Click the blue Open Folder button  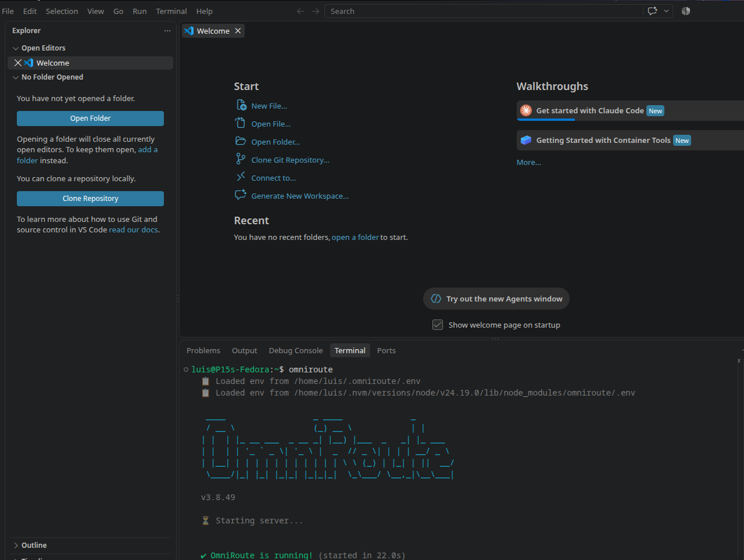pos(90,119)
